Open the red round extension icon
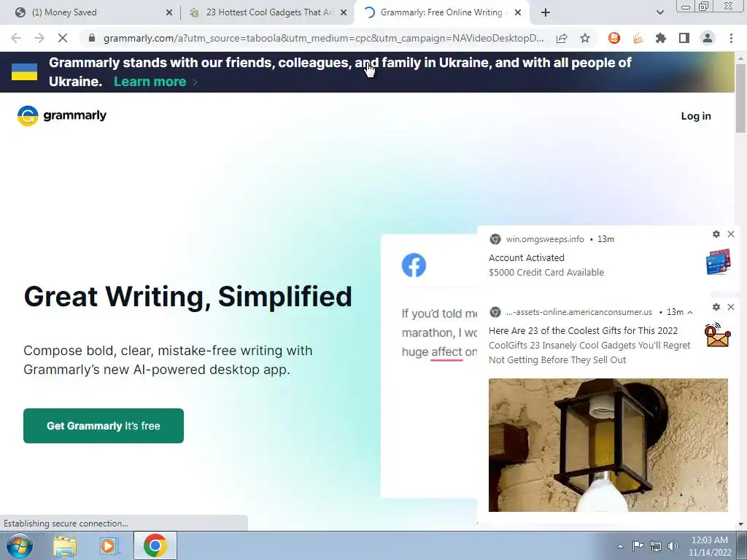Image resolution: width=747 pixels, height=560 pixels. [x=614, y=38]
